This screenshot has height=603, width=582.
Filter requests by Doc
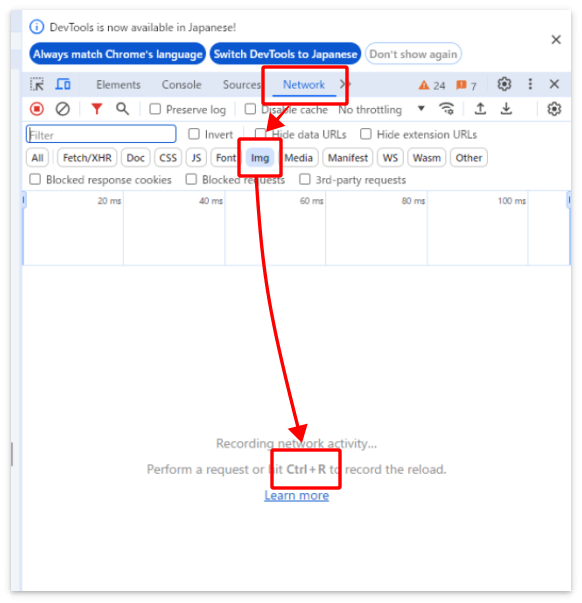click(135, 158)
